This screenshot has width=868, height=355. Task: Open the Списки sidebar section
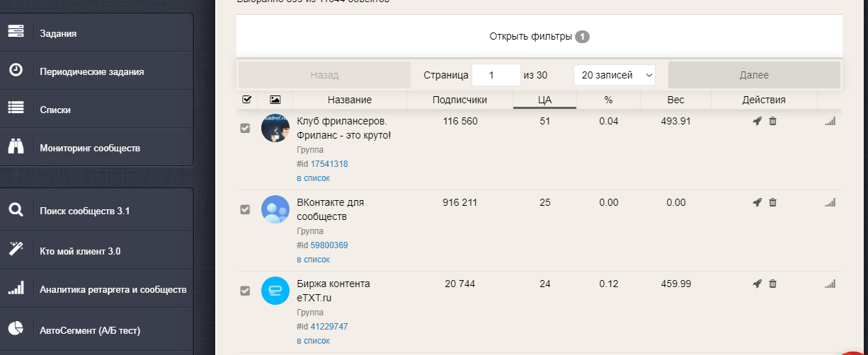pyautogui.click(x=55, y=110)
